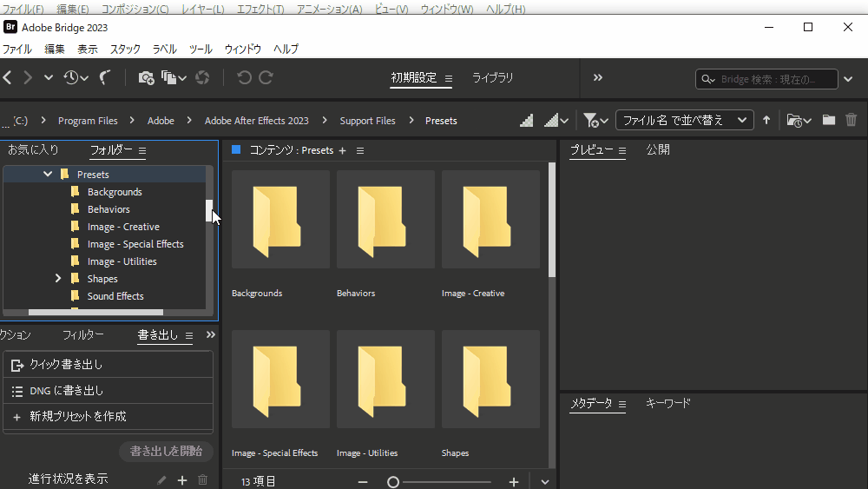Click クイック書き出し preset
Image resolution: width=868 pixels, height=489 pixels.
[108, 365]
